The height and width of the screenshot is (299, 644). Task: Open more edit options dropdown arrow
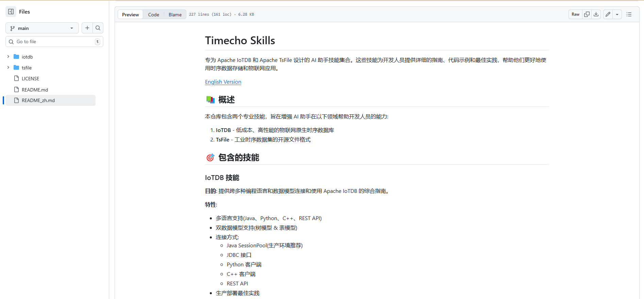[617, 14]
